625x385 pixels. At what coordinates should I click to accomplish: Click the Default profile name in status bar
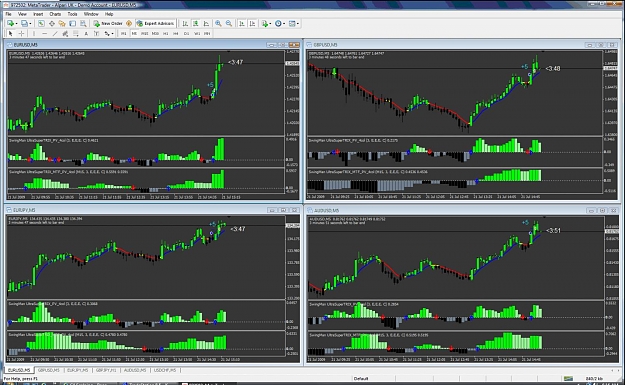[361, 378]
